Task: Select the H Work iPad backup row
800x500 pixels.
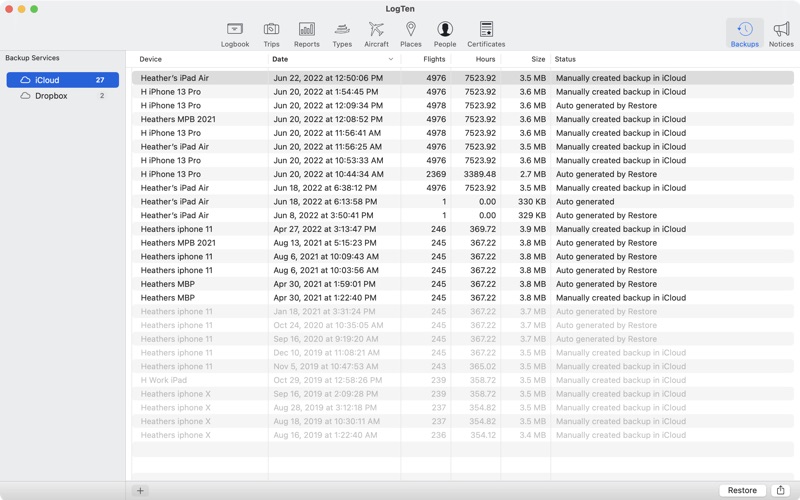Action: (x=463, y=380)
